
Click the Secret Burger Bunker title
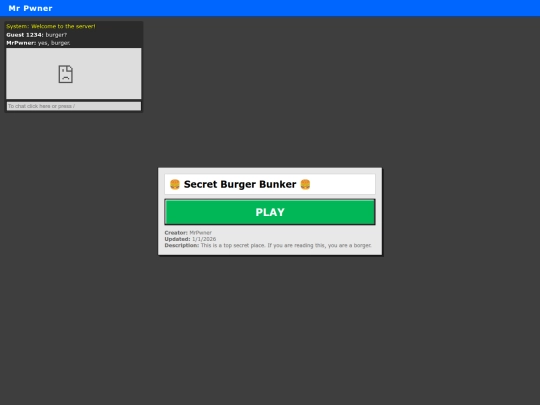240,184
